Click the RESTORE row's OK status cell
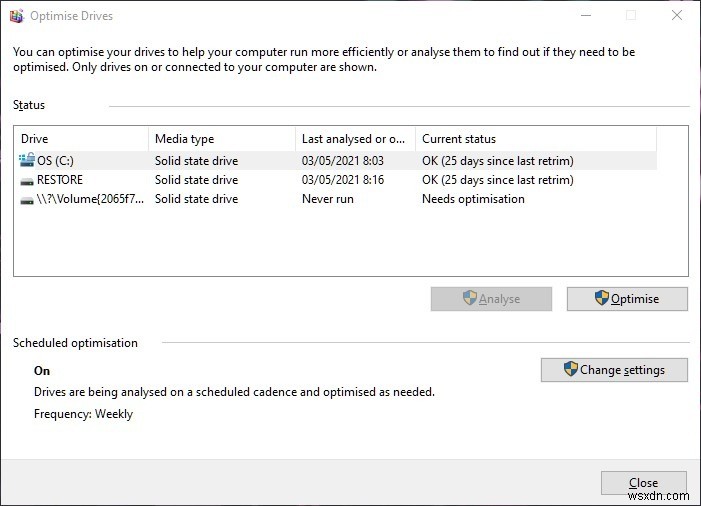 tap(498, 180)
